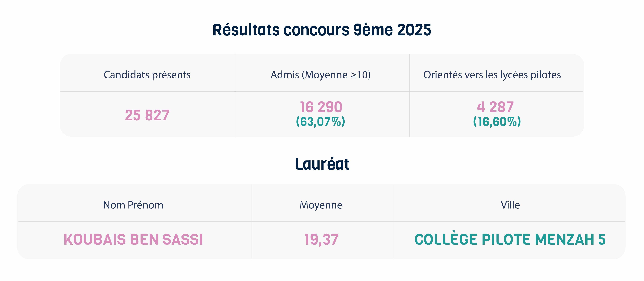Click the 'Lauréat' section heading
The width and height of the screenshot is (644, 281).
[x=322, y=164]
